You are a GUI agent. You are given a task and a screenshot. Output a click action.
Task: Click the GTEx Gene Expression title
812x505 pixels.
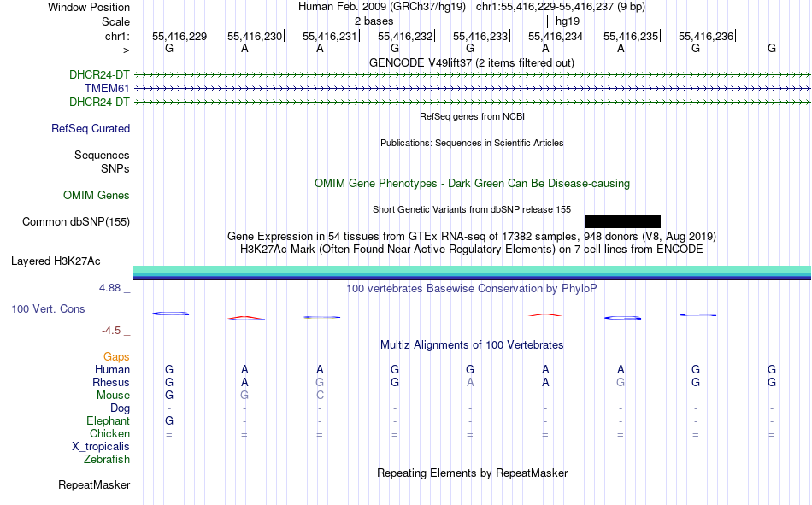pos(472,236)
